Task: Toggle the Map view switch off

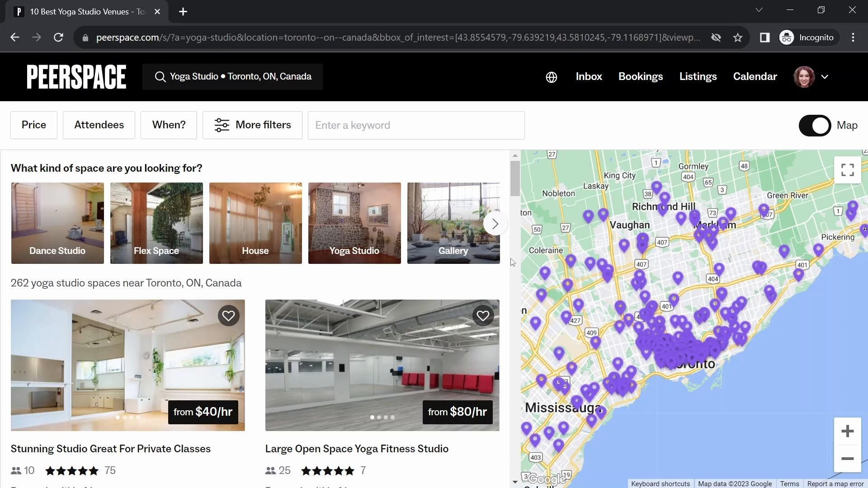Action: 815,126
